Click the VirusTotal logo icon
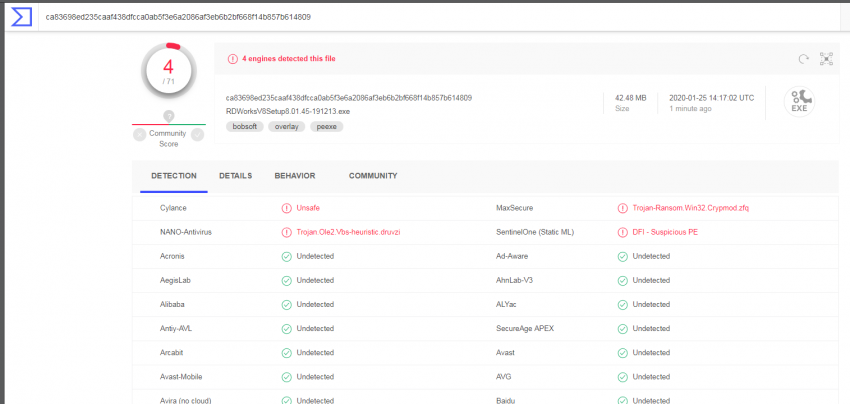The width and height of the screenshot is (850, 404). pos(18,17)
